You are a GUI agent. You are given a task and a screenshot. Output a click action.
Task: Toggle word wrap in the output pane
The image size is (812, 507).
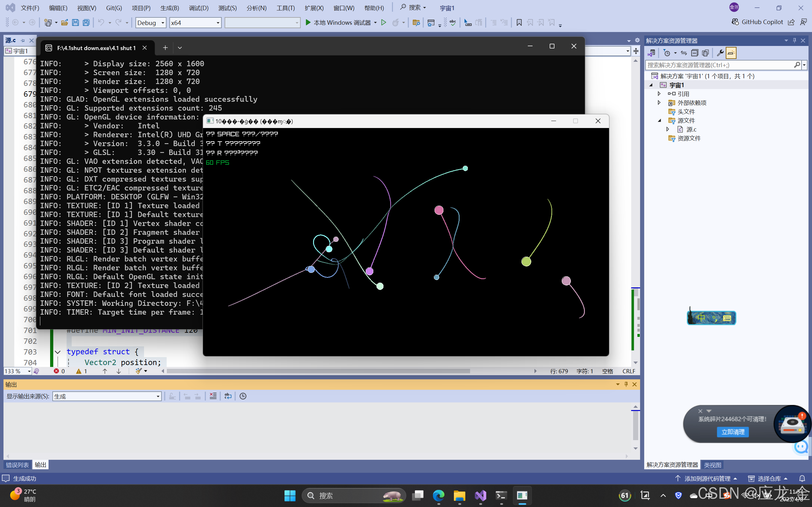point(228,396)
